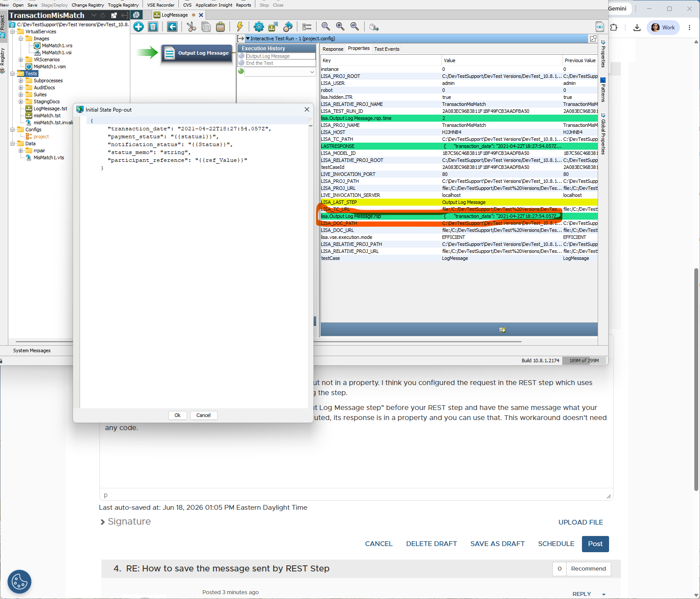700x599 pixels.
Task: Select the Output Log Message step node
Action: (197, 53)
